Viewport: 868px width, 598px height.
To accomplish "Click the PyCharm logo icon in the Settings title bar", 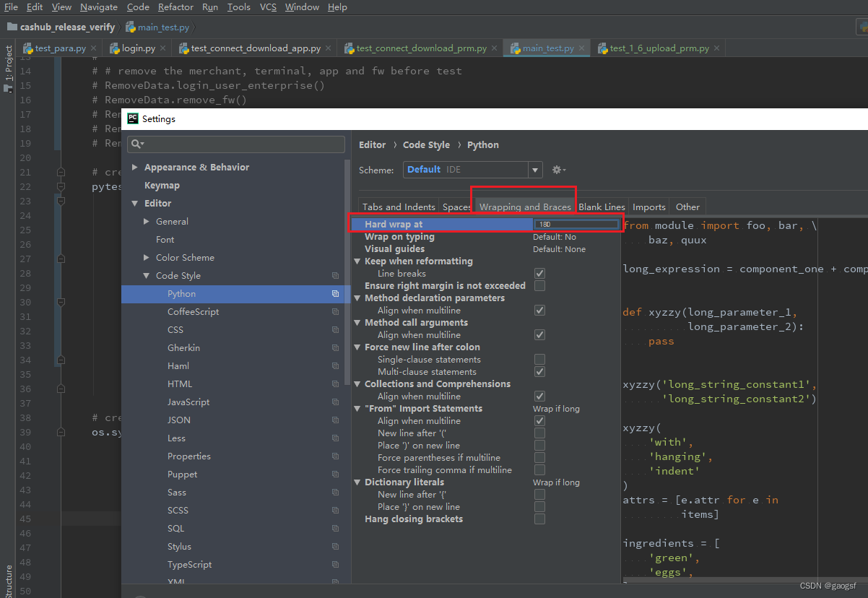I will pos(134,118).
